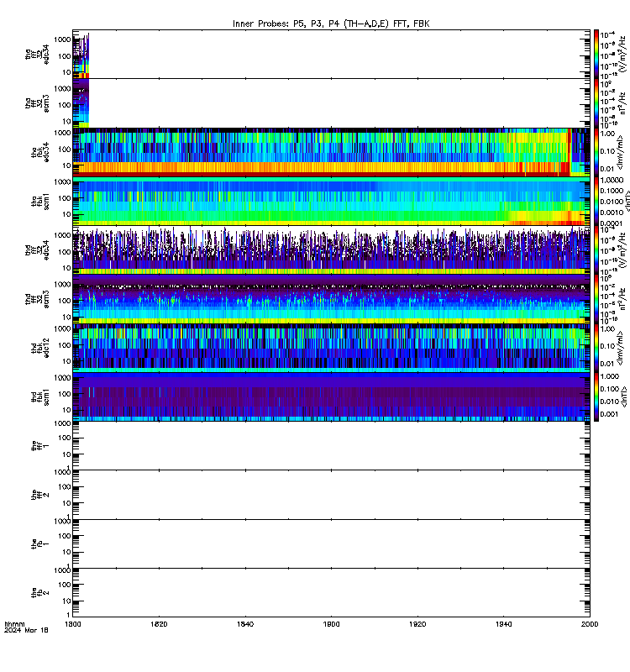Select the 'tha fff 32 edc34' panel label
Screen dimensions: 630x672
[x=37, y=54]
